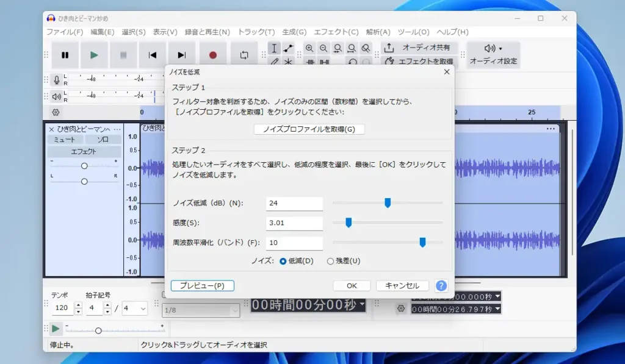Click the プレビュー(P) button
The height and width of the screenshot is (364, 625).
click(203, 285)
